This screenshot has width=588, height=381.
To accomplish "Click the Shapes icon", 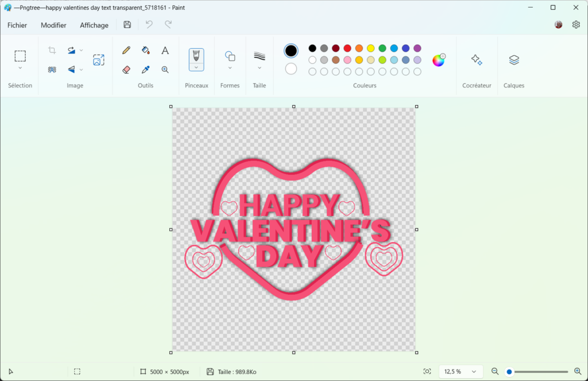I will pos(230,56).
